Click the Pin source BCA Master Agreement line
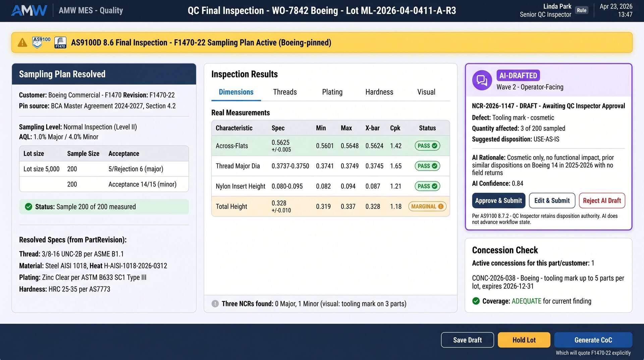 tap(97, 106)
